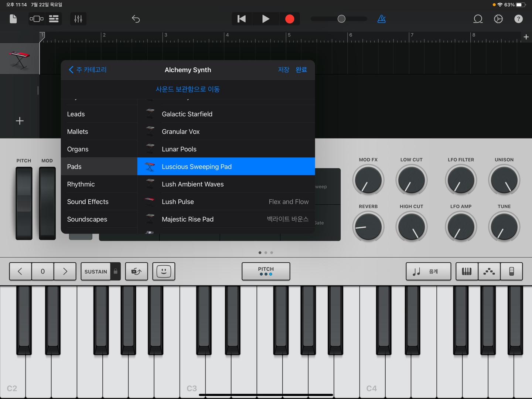Select the Leads category
Image resolution: width=532 pixels, height=399 pixels.
point(99,114)
